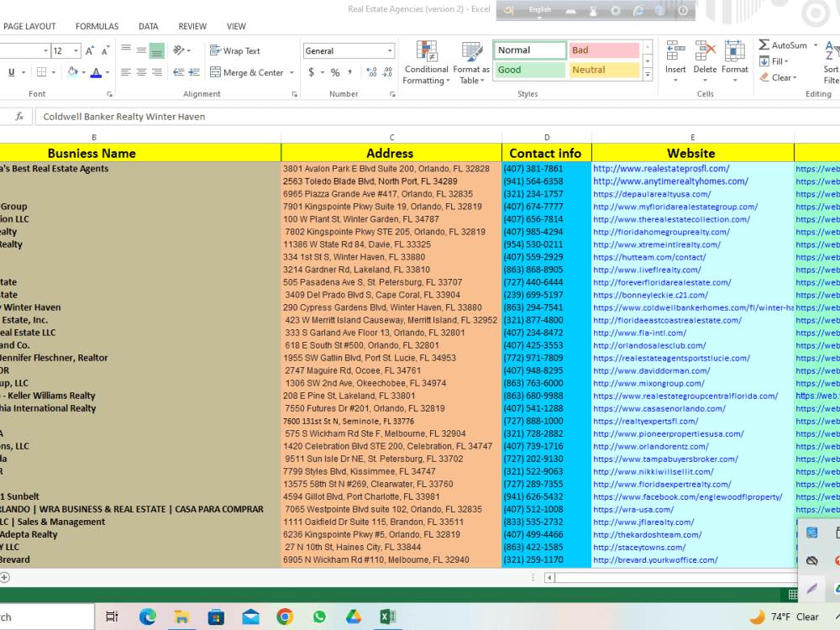This screenshot has height=630, width=840.
Task: Apply the fill color bucket
Action: pyautogui.click(x=72, y=71)
